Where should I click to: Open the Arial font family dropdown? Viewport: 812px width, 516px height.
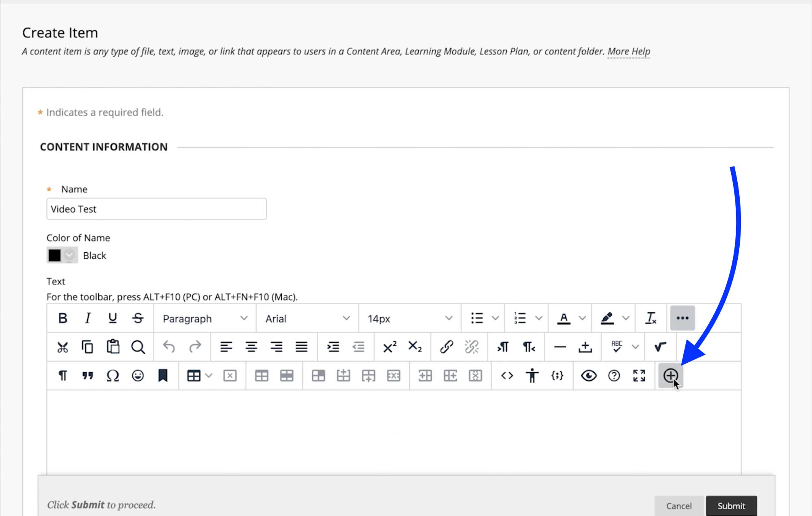click(x=307, y=319)
